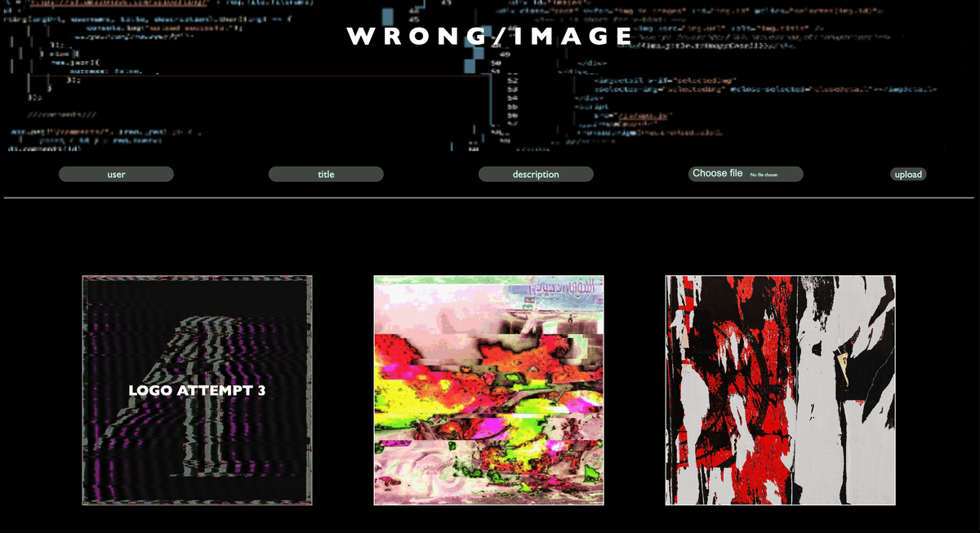Screen dimensions: 980x533
Task: Click the 'LOGO ATTEMPT 3' caption text
Action: point(197,391)
